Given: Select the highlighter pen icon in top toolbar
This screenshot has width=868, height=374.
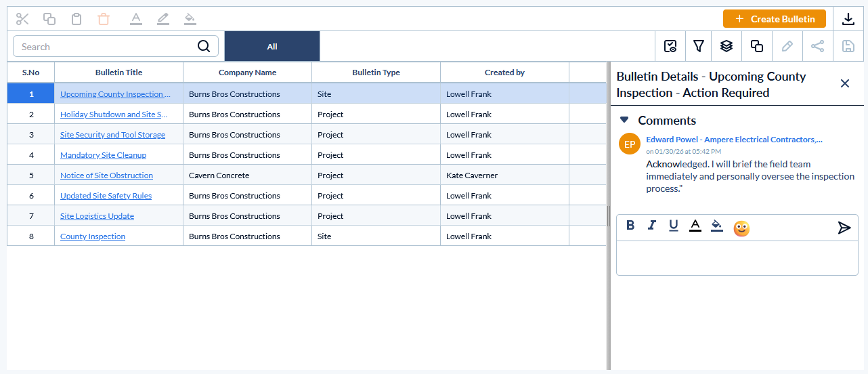Looking at the screenshot, I should pyautogui.click(x=163, y=19).
